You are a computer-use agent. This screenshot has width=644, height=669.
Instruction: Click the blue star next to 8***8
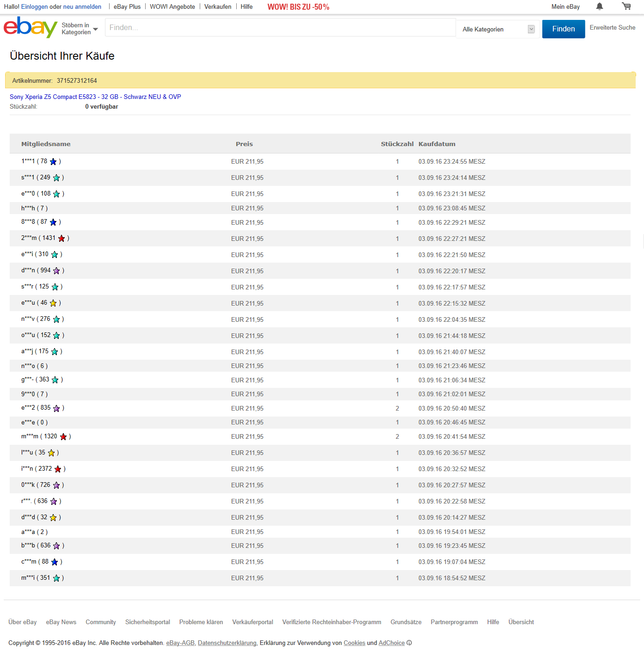(x=53, y=222)
